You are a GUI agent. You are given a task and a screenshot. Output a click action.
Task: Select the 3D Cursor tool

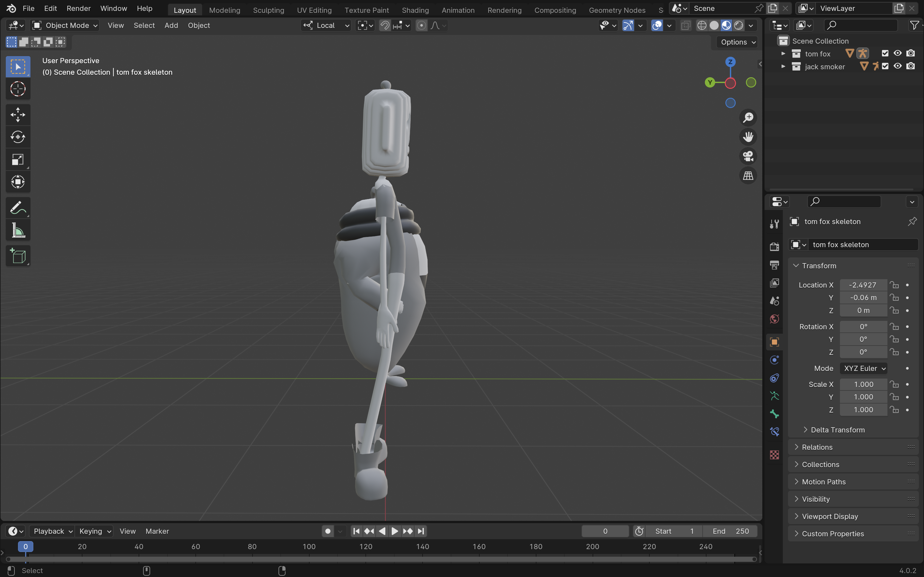[18, 89]
